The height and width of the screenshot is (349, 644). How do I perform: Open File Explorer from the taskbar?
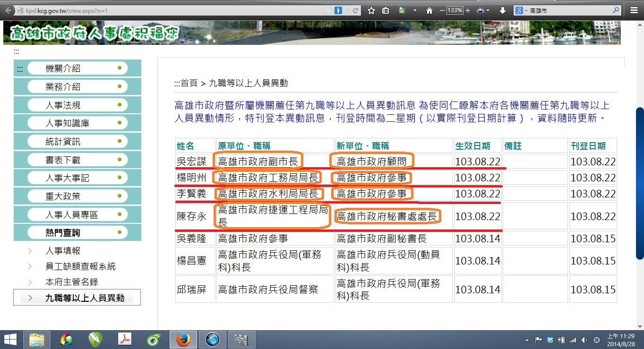click(37, 339)
